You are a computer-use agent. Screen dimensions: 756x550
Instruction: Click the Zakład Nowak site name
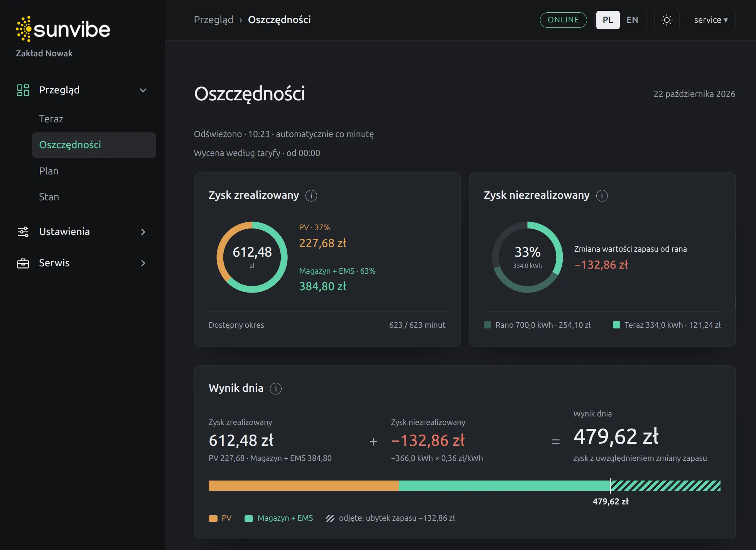coord(44,53)
